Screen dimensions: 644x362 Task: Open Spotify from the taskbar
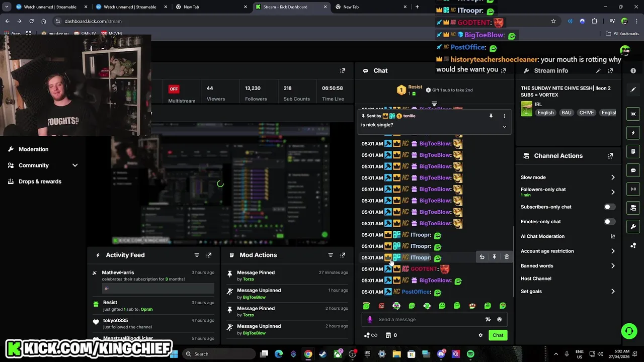click(470, 354)
